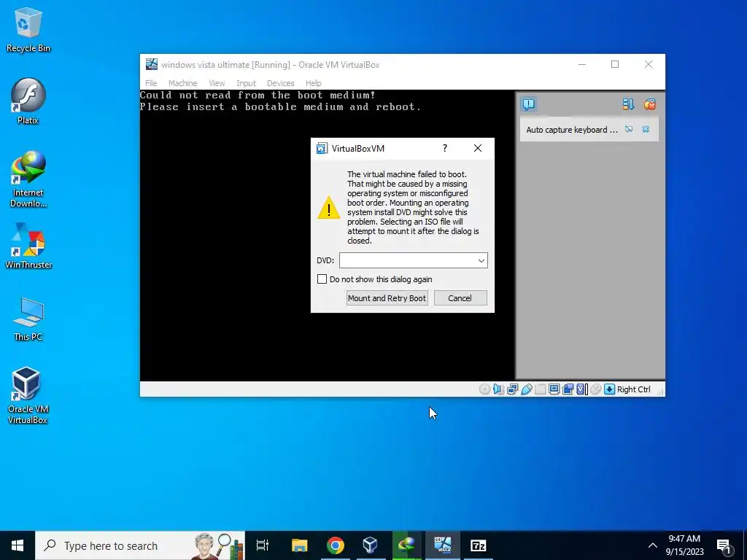
Task: Open the Machine menu
Action: pyautogui.click(x=182, y=83)
